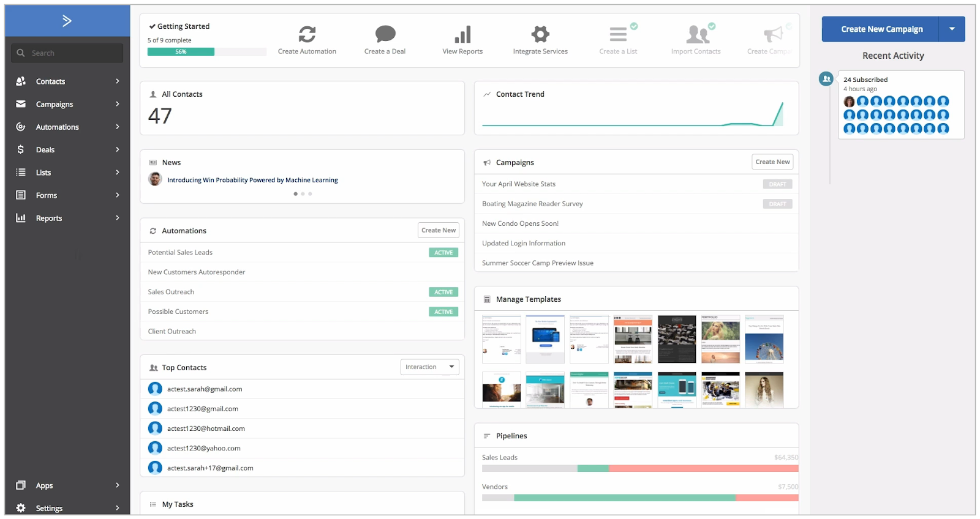Screen dimensions: 980x519
Task: Click Create New in the Automations panel
Action: tap(439, 231)
